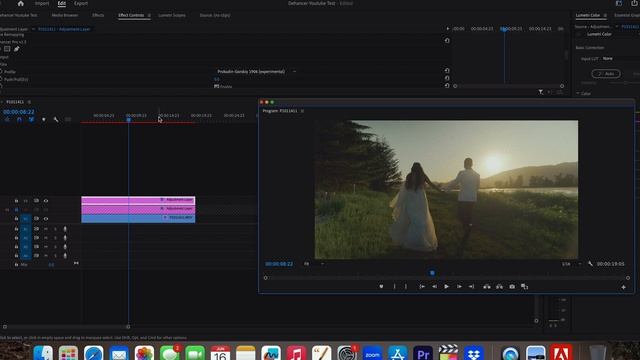Viewport: 640px width, 360px height.
Task: Open the Media Browser panel tab
Action: [x=64, y=15]
